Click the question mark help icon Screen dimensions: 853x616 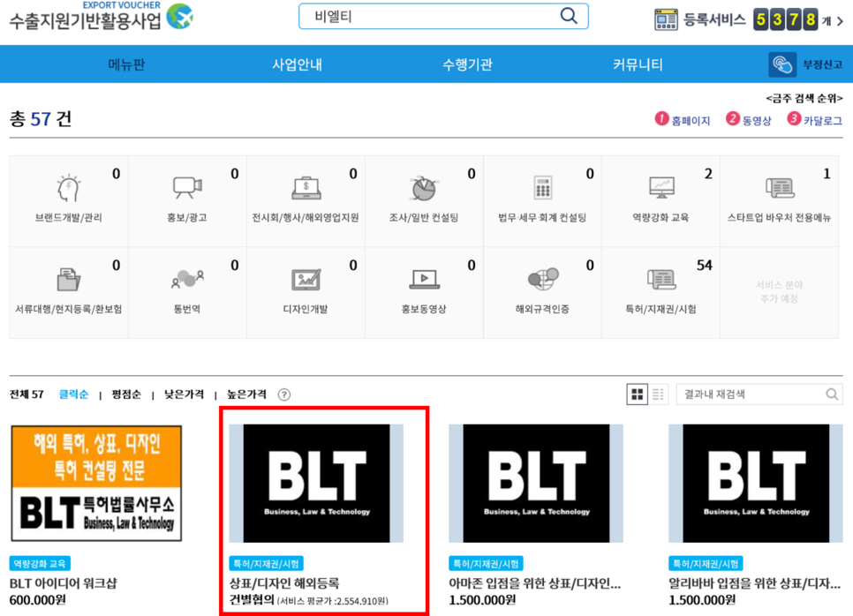click(x=284, y=394)
